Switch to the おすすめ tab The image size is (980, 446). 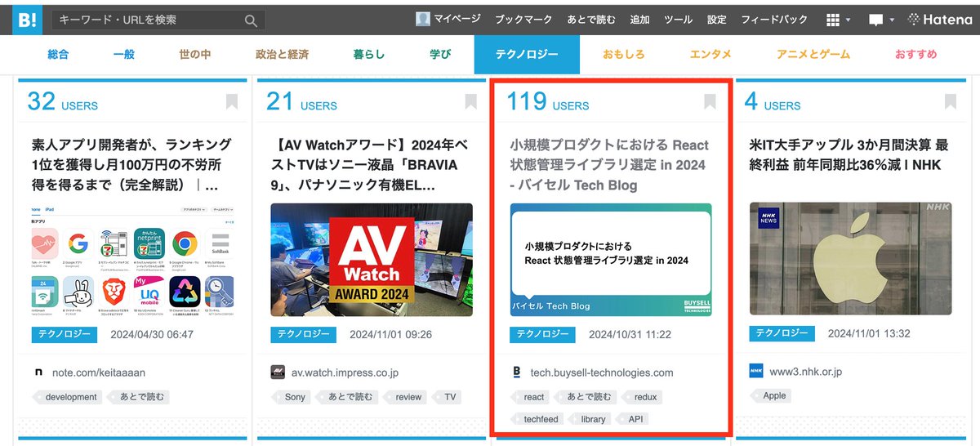tap(915, 55)
